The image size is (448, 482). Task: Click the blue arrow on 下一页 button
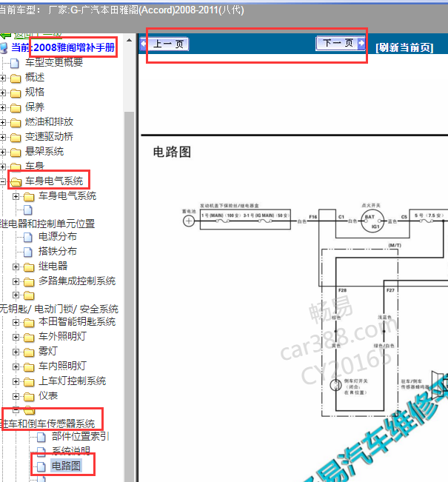coord(361,43)
